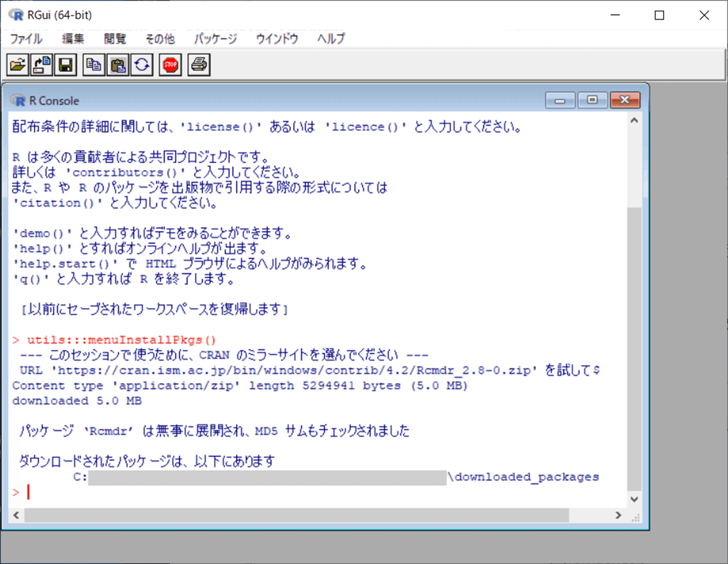Click the Load workspace toolbar icon
Screen dimensions: 728x564
(41, 65)
